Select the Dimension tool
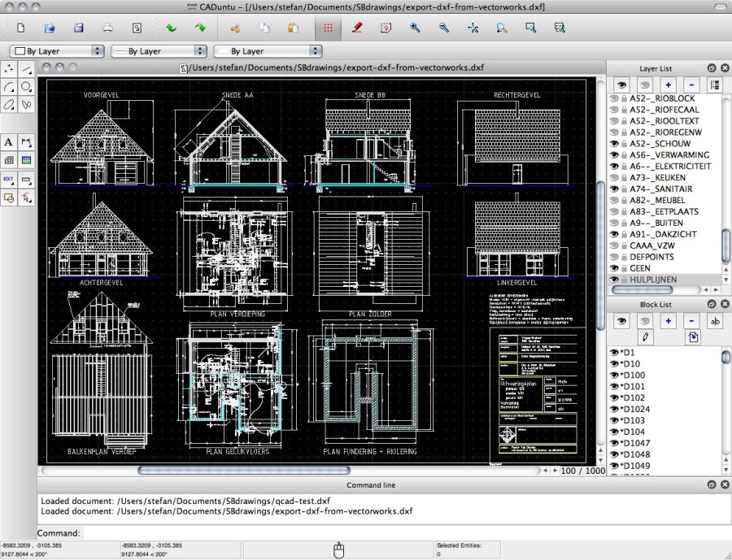Screen dimensions: 732x560 pos(26,141)
